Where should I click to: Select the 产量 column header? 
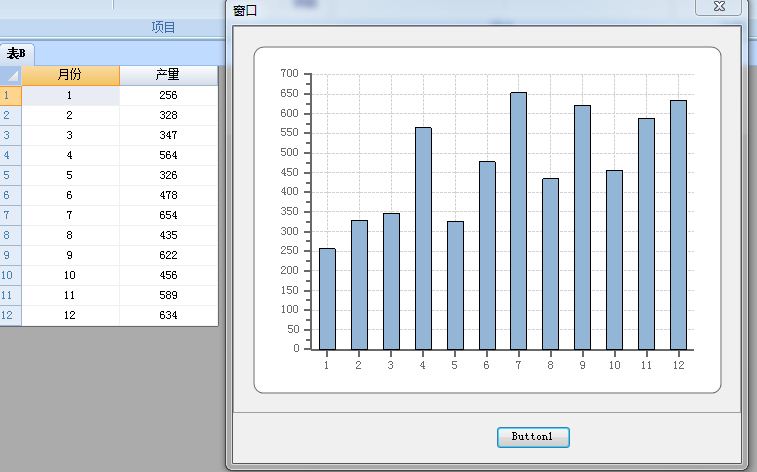click(168, 75)
